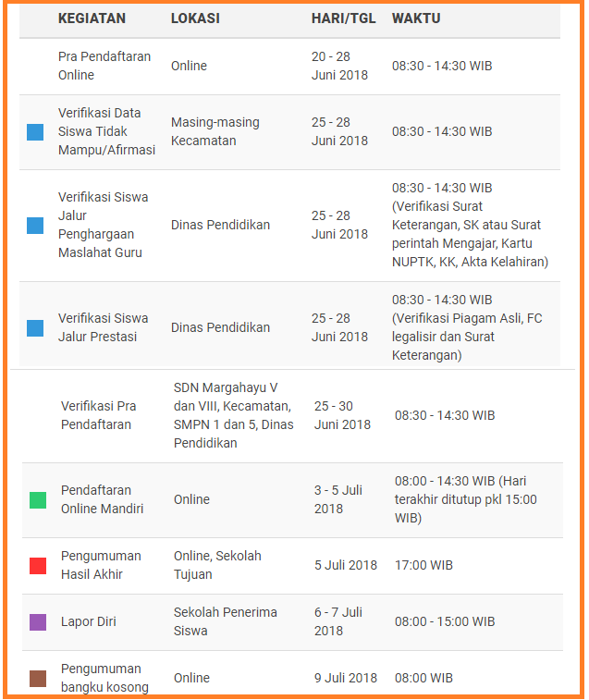This screenshot has height=700, width=589.
Task: Click blue square beside Verifikasi Siswa Jalur Prestasi
Action: click(35, 327)
